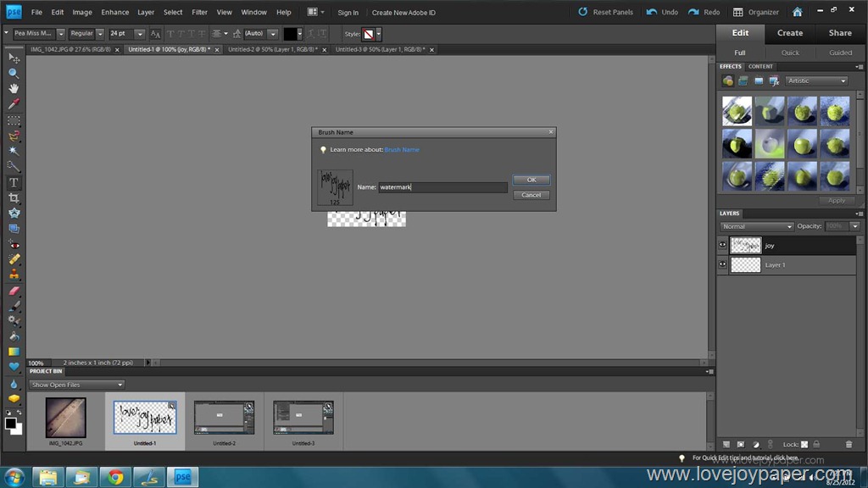Toggle Lock transparent pixels checkbox
The height and width of the screenshot is (488, 868).
[x=804, y=444]
